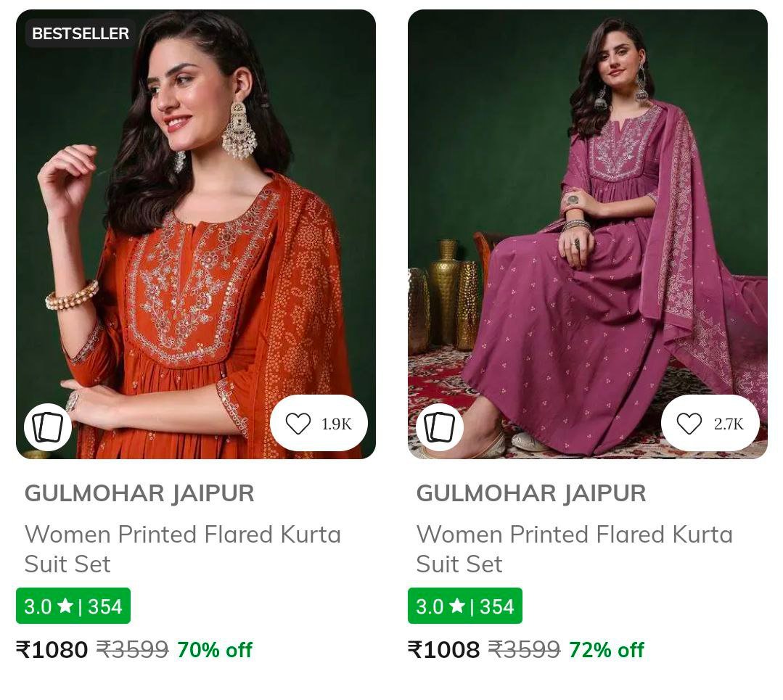Open the Gulmohar Jaipur brand above the ₹1080 item

(x=139, y=493)
